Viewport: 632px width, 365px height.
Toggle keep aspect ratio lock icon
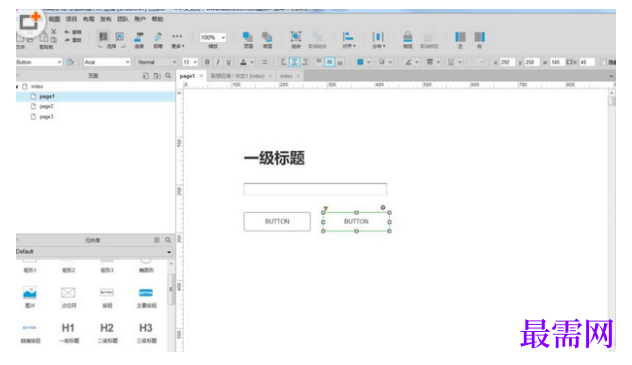[570, 62]
